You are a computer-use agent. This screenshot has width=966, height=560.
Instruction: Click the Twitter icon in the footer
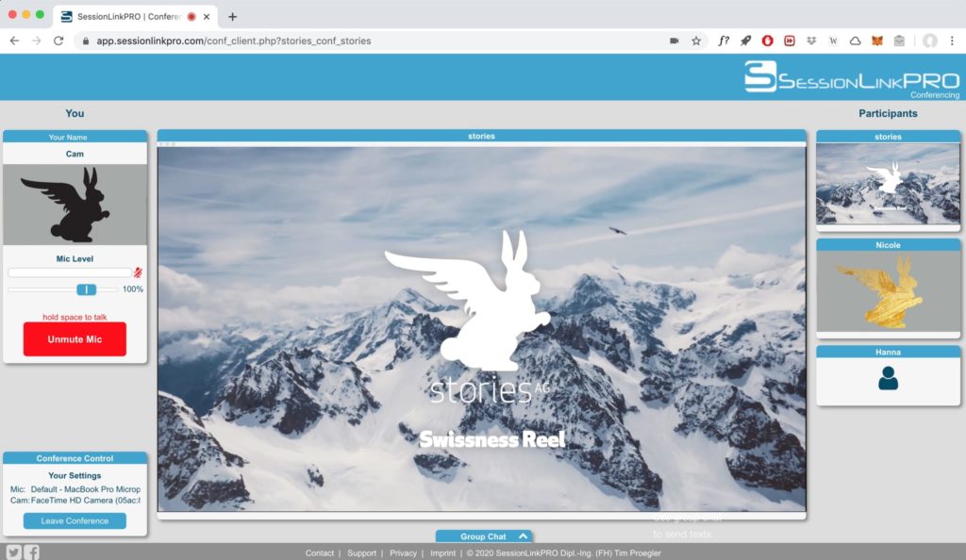click(x=14, y=552)
